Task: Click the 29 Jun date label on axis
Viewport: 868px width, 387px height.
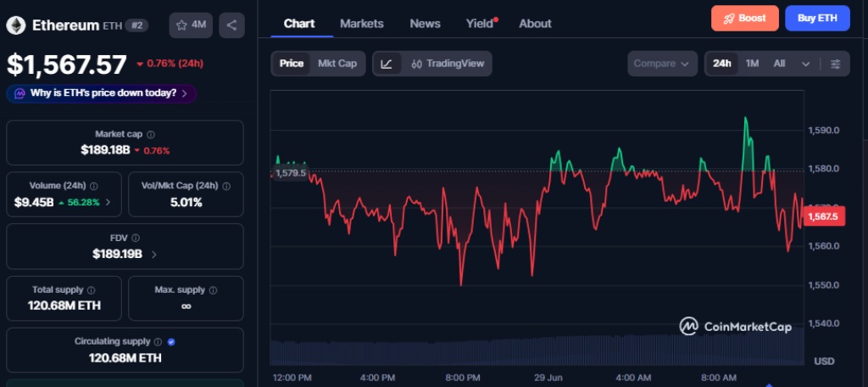Action: [x=548, y=378]
